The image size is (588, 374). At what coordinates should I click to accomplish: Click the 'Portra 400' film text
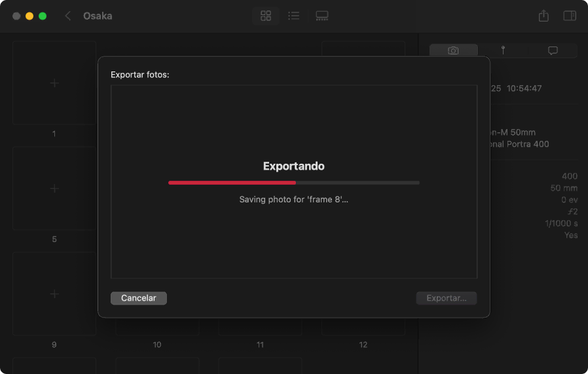(x=528, y=144)
